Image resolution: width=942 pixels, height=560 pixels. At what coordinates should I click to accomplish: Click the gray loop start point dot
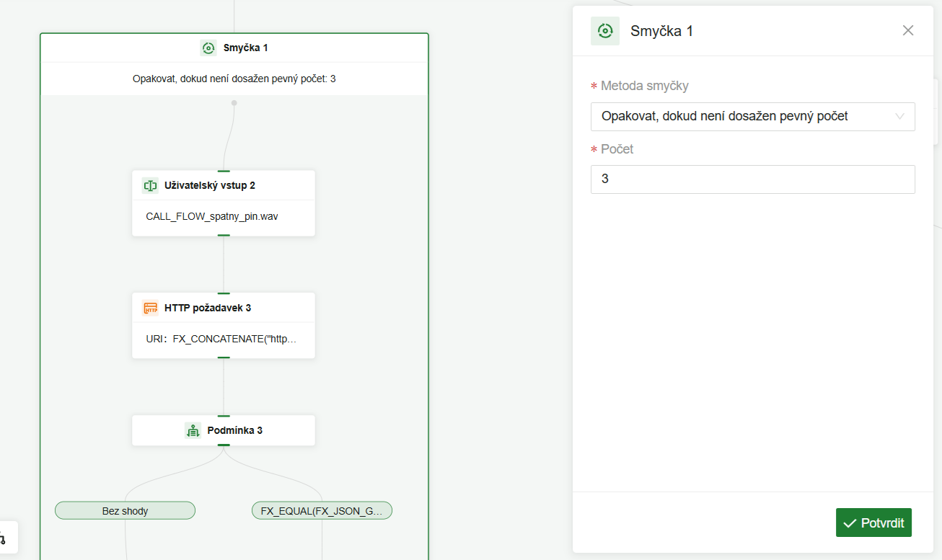tap(234, 103)
